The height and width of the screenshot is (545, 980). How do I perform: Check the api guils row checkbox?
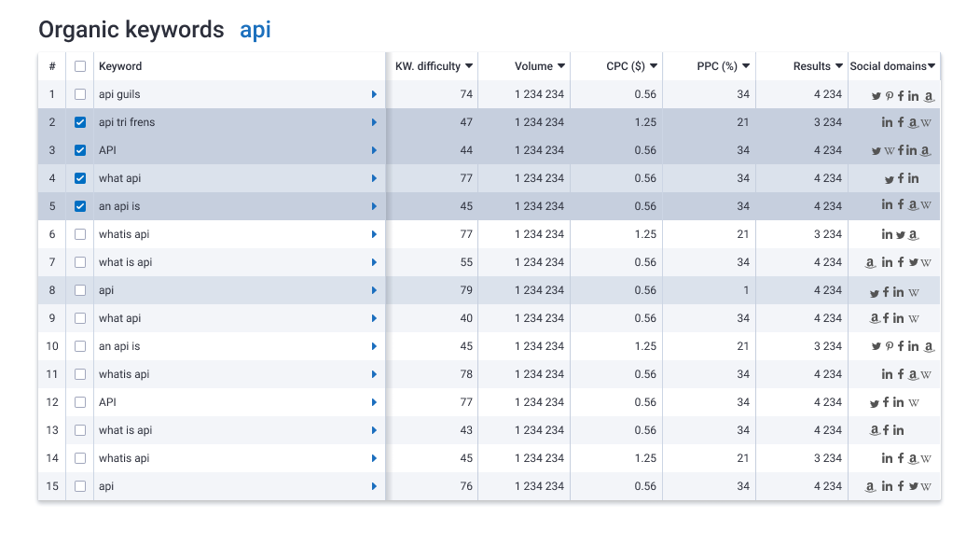(80, 94)
